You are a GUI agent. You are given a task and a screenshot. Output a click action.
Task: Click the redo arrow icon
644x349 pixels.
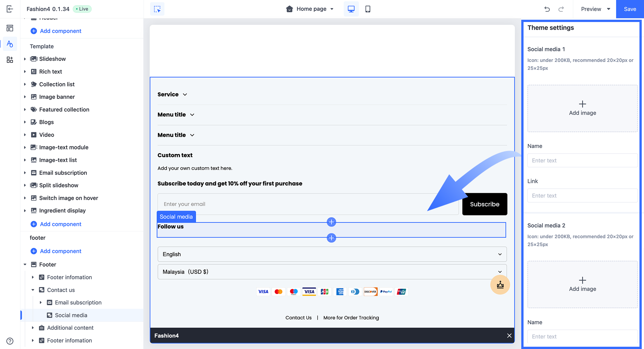[x=561, y=9]
